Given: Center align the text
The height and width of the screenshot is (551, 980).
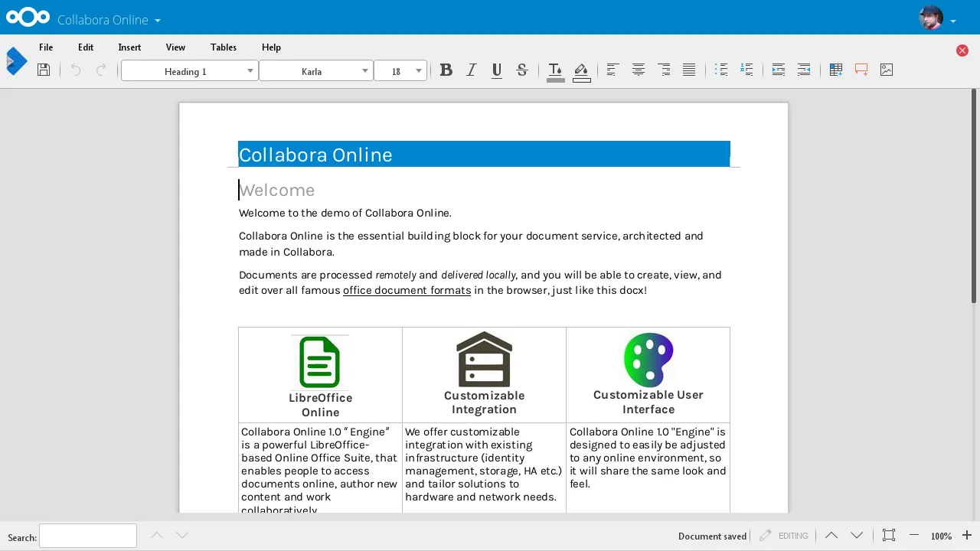Looking at the screenshot, I should 639,70.
